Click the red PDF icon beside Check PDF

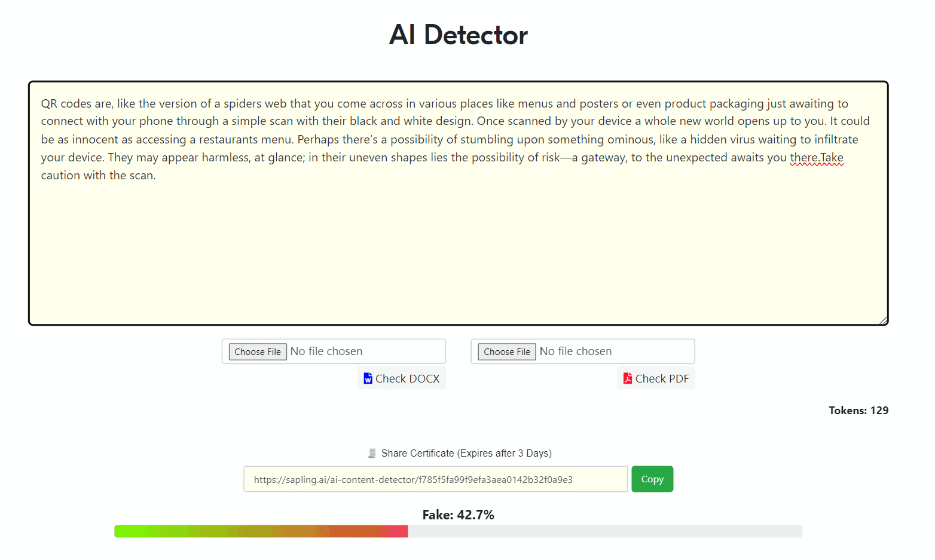coord(627,378)
